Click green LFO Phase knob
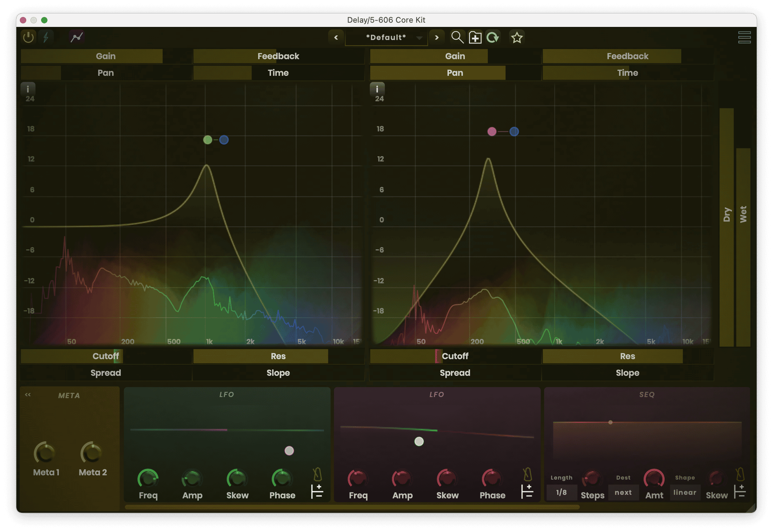Viewport: 773px width, 532px height. pyautogui.click(x=282, y=479)
